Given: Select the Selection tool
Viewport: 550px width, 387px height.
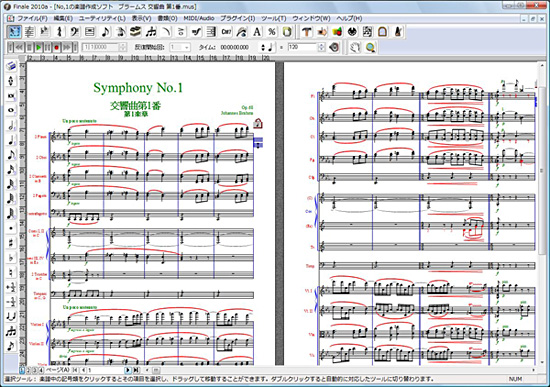Looking at the screenshot, I should (x=14, y=32).
